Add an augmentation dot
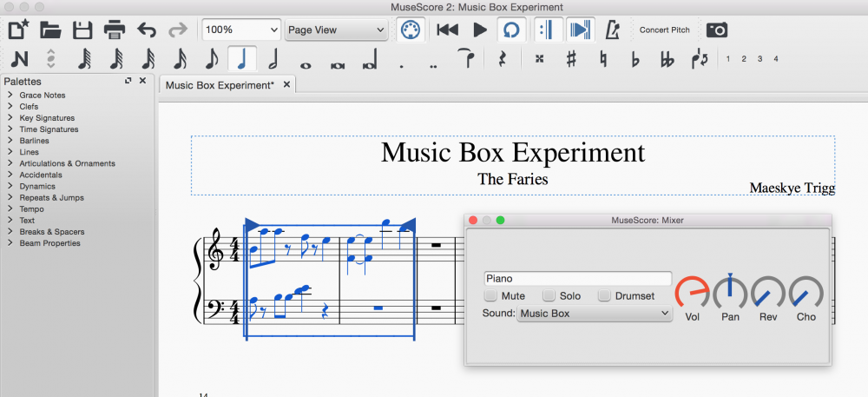This screenshot has width=868, height=397. [x=401, y=66]
